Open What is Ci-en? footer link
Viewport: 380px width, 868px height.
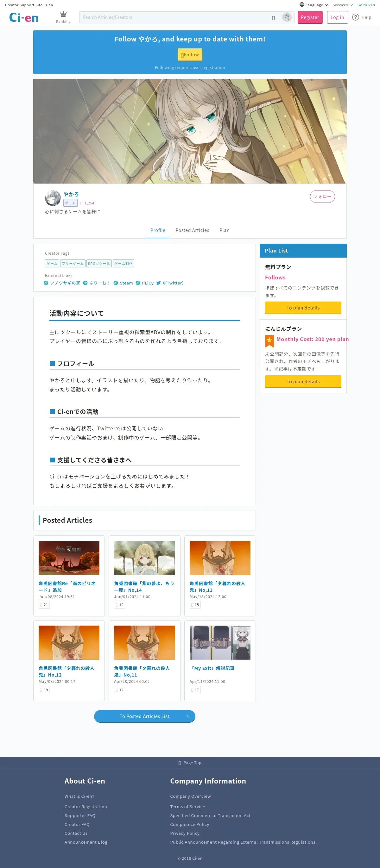pos(79,796)
